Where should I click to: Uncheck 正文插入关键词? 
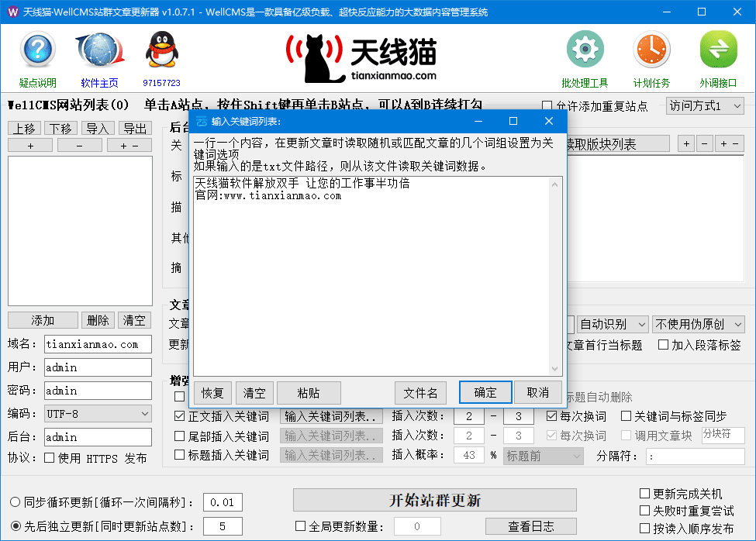pos(179,415)
